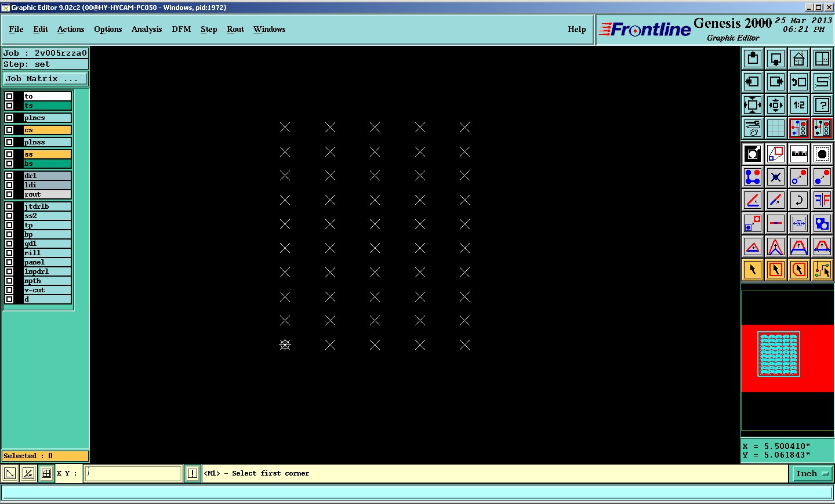Open the Rout menu
The height and width of the screenshot is (504, 835).
tap(235, 29)
